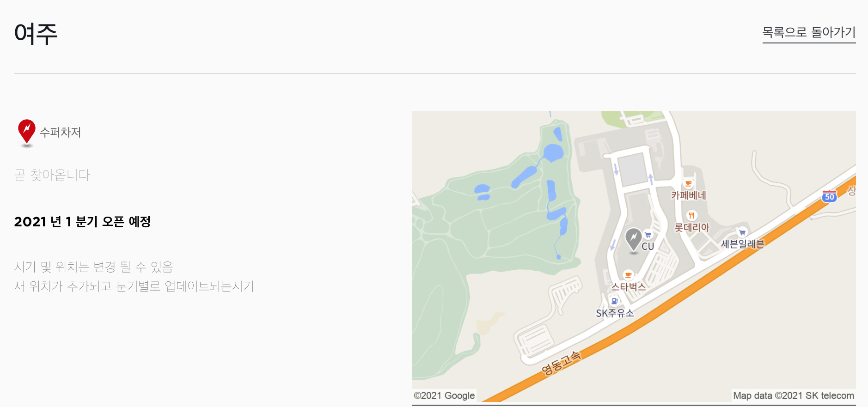The height and width of the screenshot is (413, 868).
Task: Click the 롯데리아 restaurant icon
Action: point(691,215)
